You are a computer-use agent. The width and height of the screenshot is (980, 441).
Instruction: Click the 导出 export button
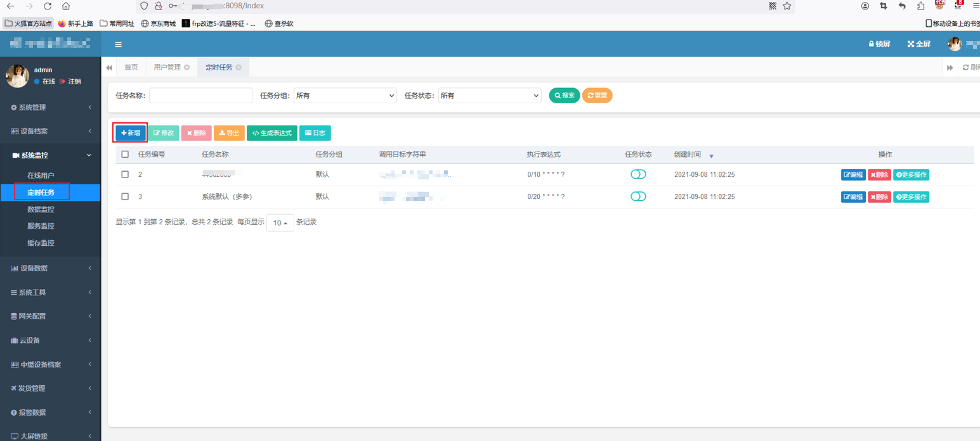coord(229,133)
